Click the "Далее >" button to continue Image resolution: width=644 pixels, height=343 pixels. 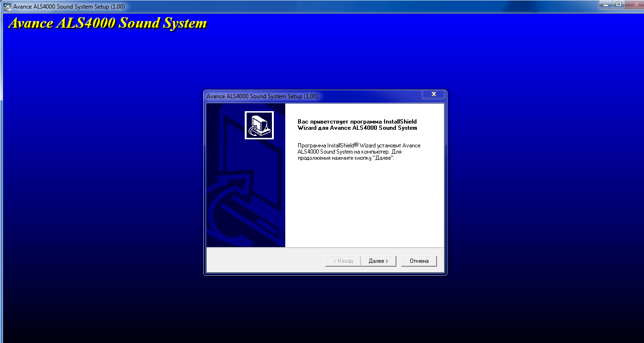pos(379,261)
